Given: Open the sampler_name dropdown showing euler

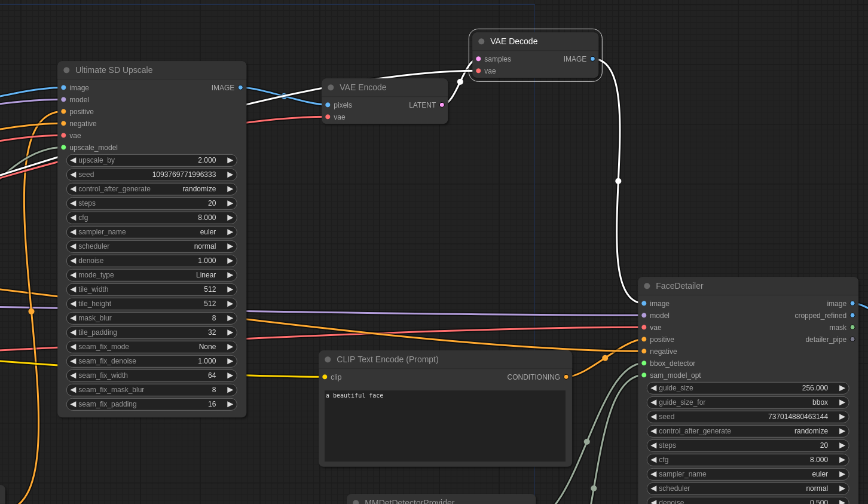Looking at the screenshot, I should point(151,232).
